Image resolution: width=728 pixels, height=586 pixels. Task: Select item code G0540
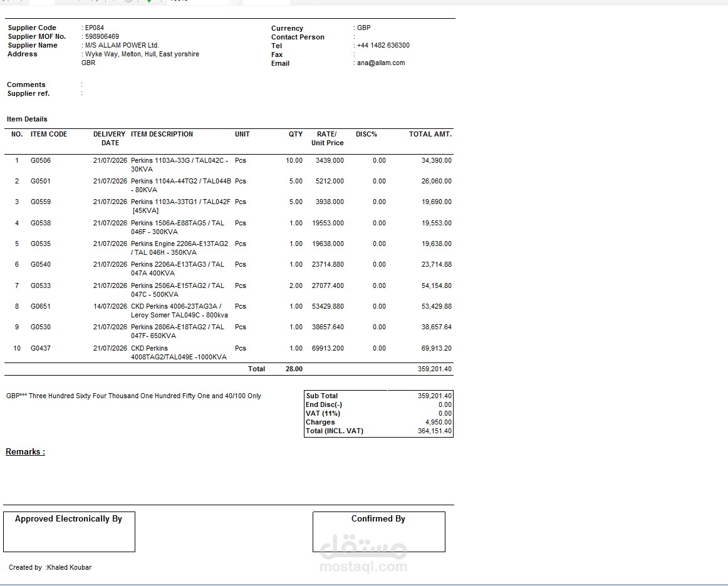41,264
